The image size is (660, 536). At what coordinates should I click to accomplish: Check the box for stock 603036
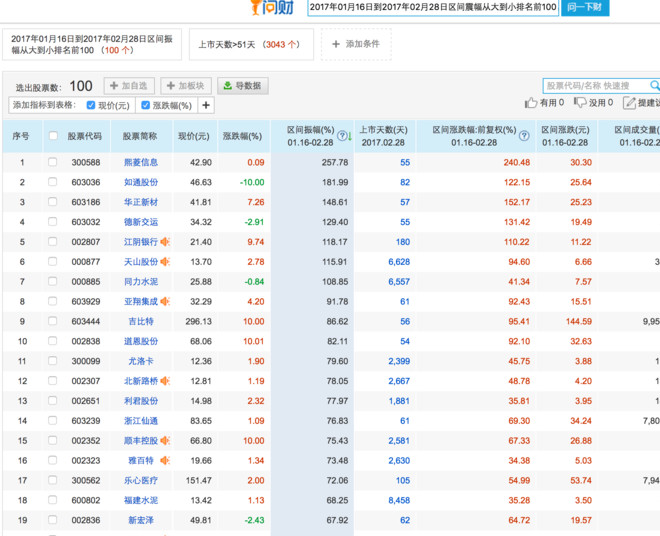52,182
